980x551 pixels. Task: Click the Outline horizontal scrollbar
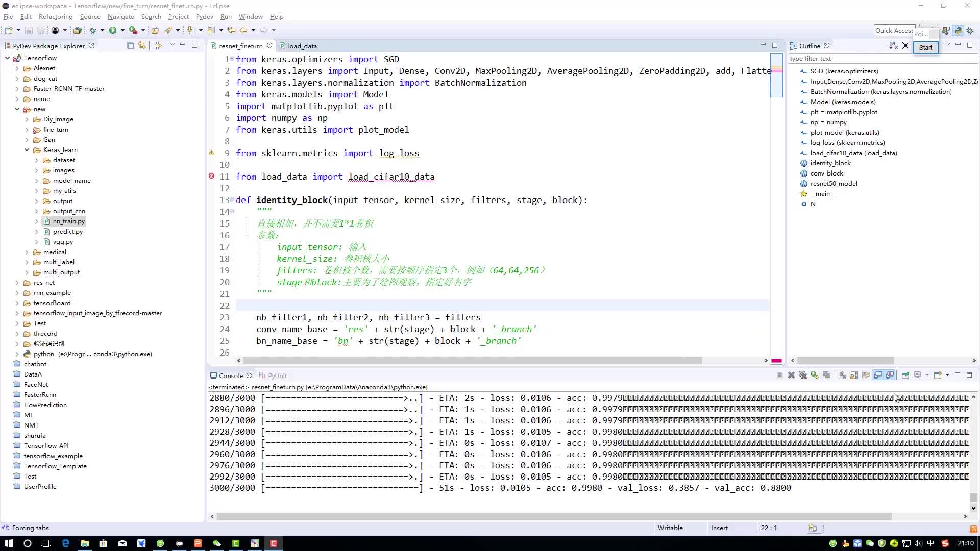pos(845,361)
